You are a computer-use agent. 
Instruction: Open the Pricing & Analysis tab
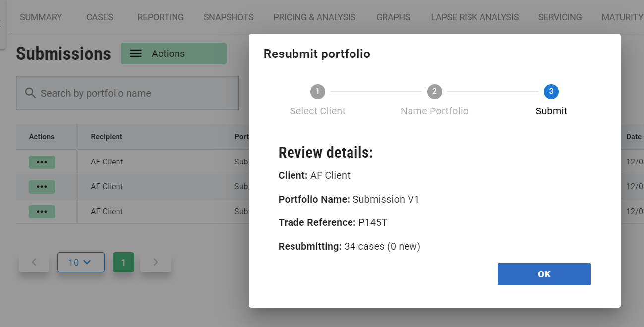(314, 17)
